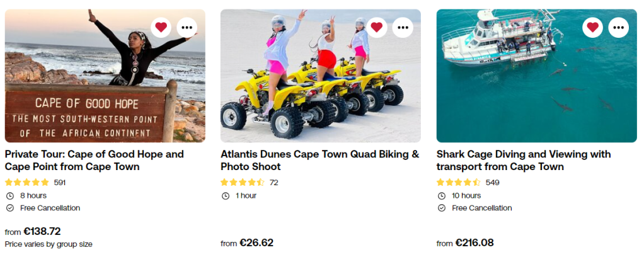Unfavorite the Cape of Good Hope tour heart
This screenshot has width=644, height=257.
161,27
